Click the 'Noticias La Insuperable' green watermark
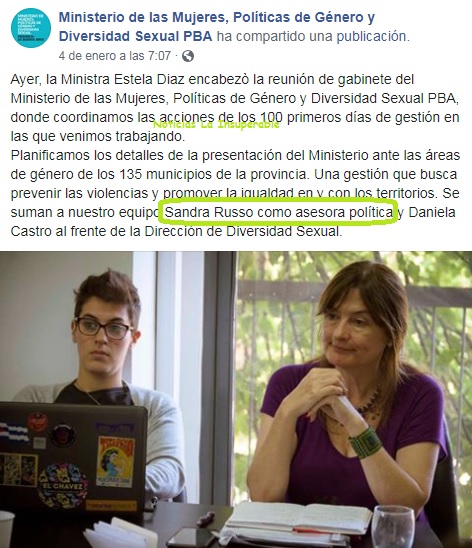This screenshot has width=472, height=548. pyautogui.click(x=217, y=124)
